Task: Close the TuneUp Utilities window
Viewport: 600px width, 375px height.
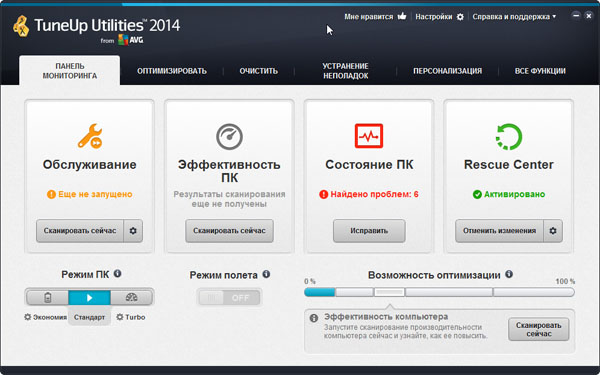Action: (589, 15)
